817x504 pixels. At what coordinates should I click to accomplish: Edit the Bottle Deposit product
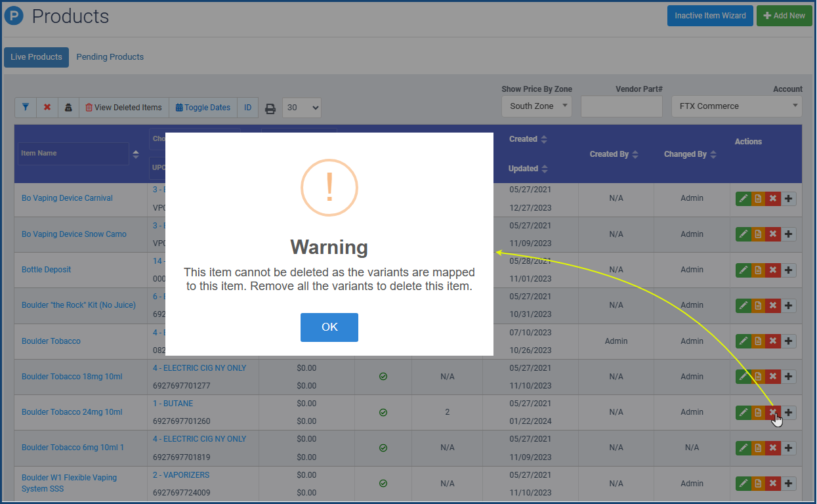pyautogui.click(x=743, y=270)
